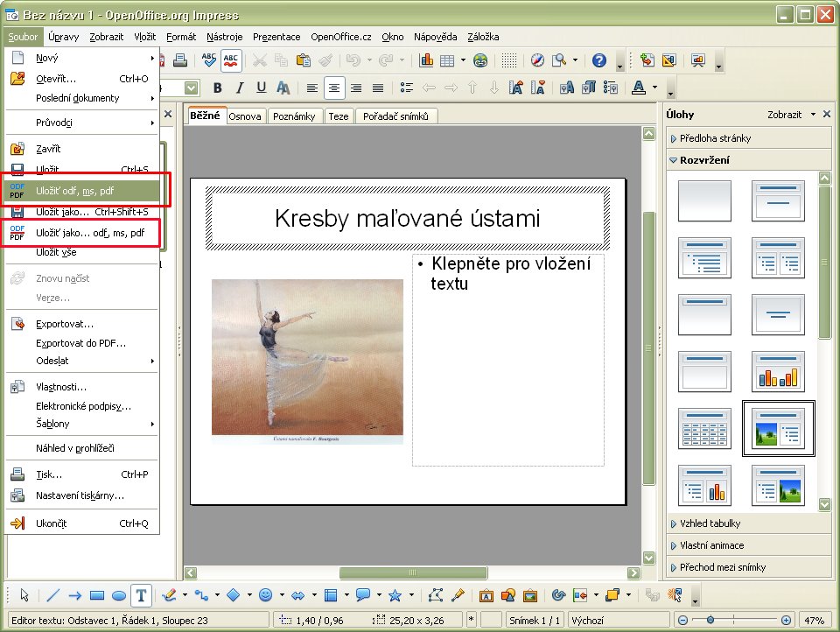Screen dimensions: 840x632
Task: Choose Uložiť jako... odf, ms, pdf entry
Action: pos(82,233)
